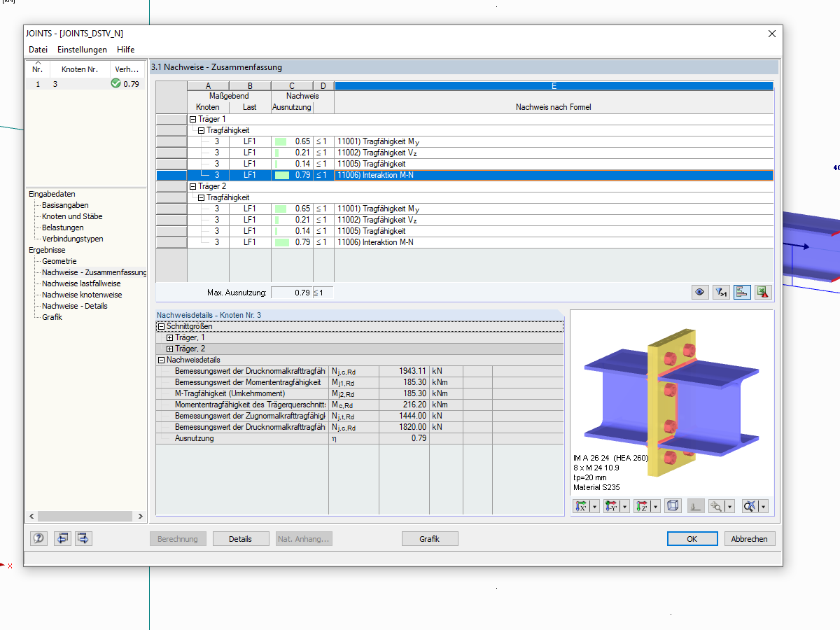This screenshot has width=840, height=630.
Task: Collapse Tragfähigkeit under Träger 2
Action: [x=202, y=197]
